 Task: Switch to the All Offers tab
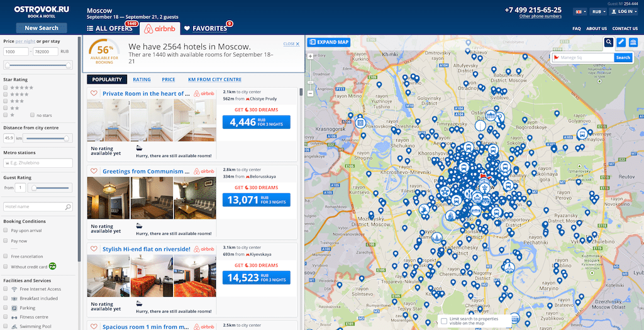pyautogui.click(x=109, y=28)
